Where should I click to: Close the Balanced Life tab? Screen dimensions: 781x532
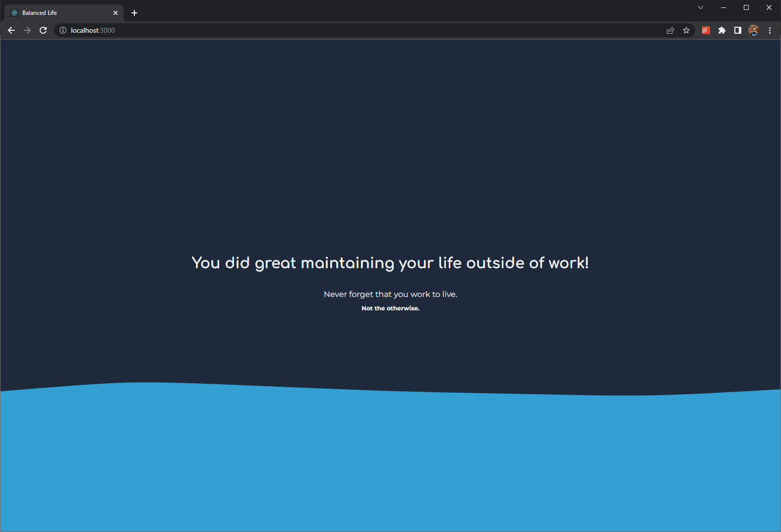116,13
